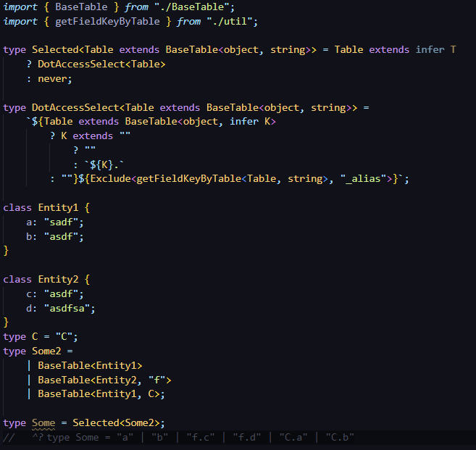
Task: Click "C.b" in the comment hint
Action: [340, 438]
